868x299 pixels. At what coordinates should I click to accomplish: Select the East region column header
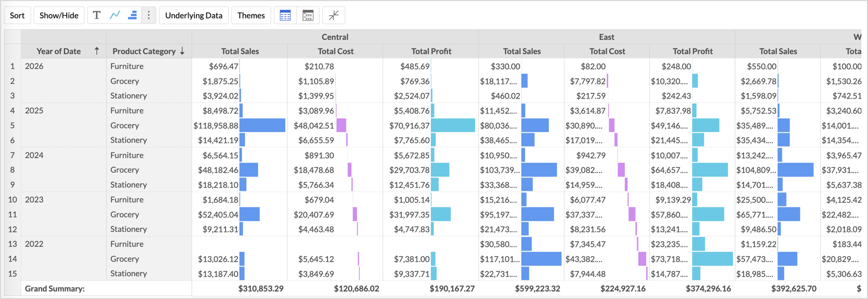pyautogui.click(x=606, y=37)
